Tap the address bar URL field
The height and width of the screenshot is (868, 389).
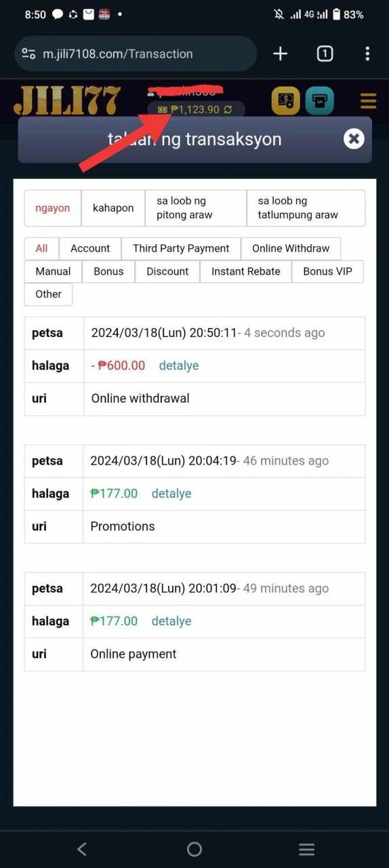tap(136, 54)
